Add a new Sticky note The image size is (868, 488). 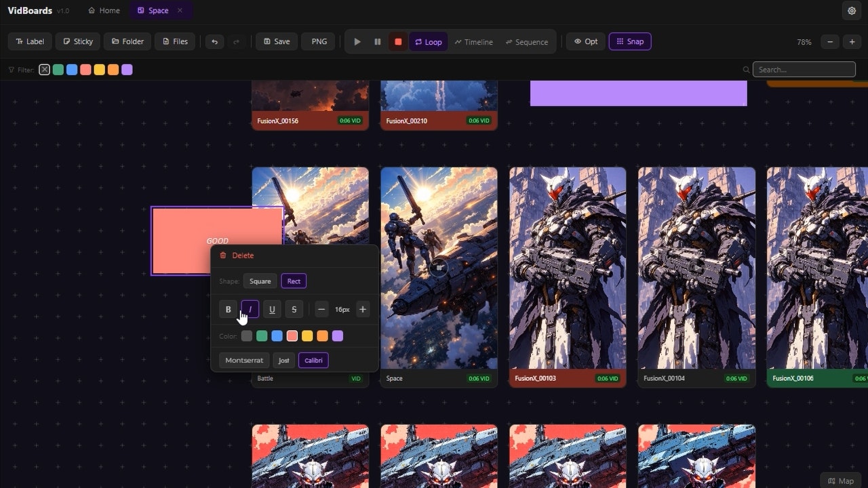point(78,41)
